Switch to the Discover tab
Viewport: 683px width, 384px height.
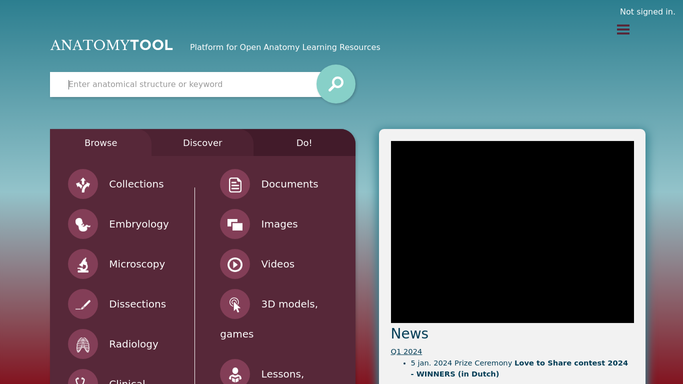(x=203, y=143)
